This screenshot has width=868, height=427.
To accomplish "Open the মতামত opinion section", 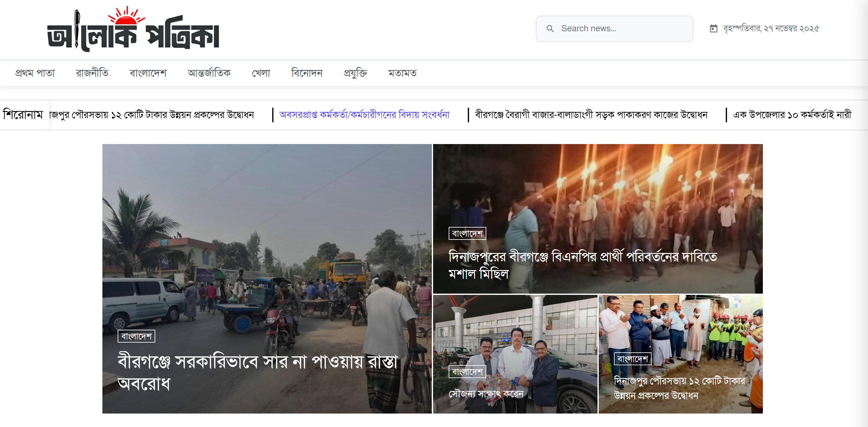I will 402,73.
